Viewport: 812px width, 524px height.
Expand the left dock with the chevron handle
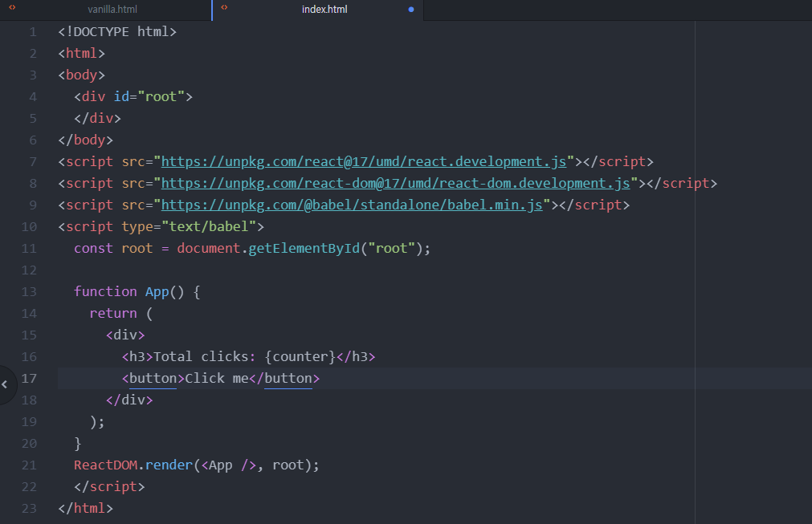5,384
